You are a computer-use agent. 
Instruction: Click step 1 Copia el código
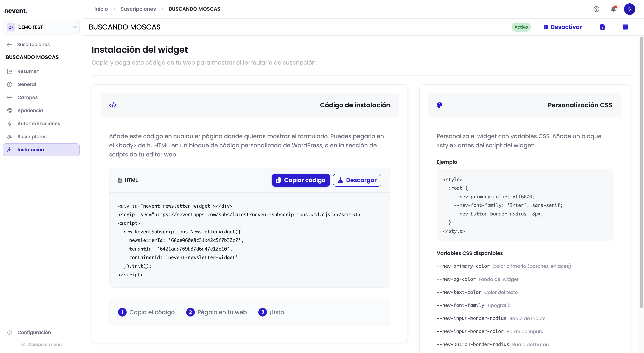click(146, 312)
